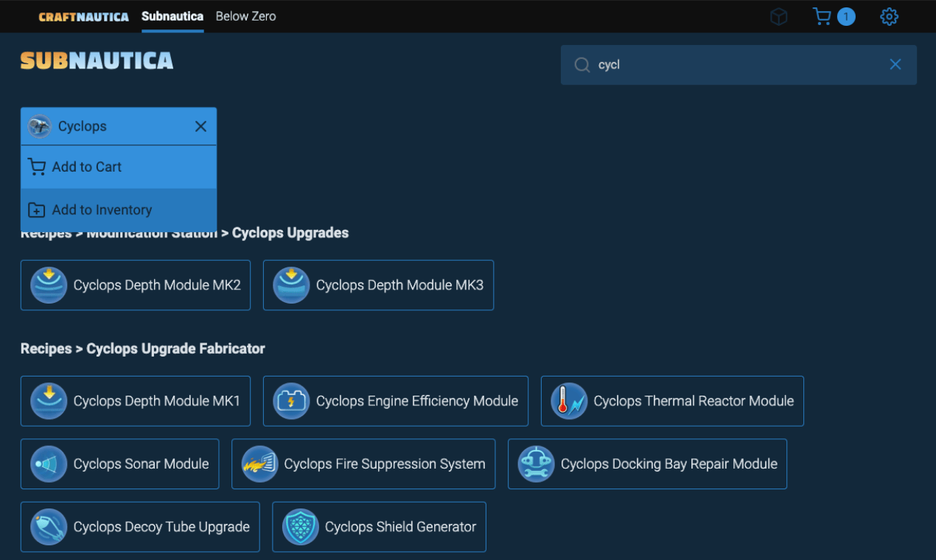
Task: Select Cyclops Fire Suppression System
Action: pyautogui.click(x=363, y=464)
